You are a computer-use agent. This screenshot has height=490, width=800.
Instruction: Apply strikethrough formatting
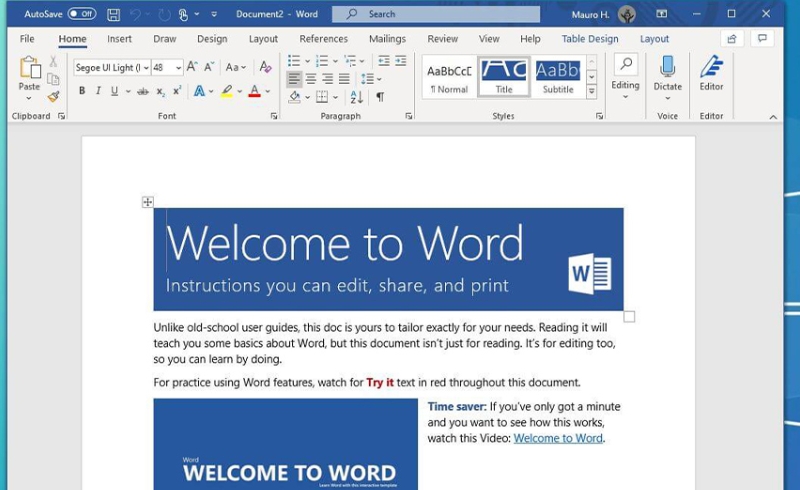coord(143,91)
